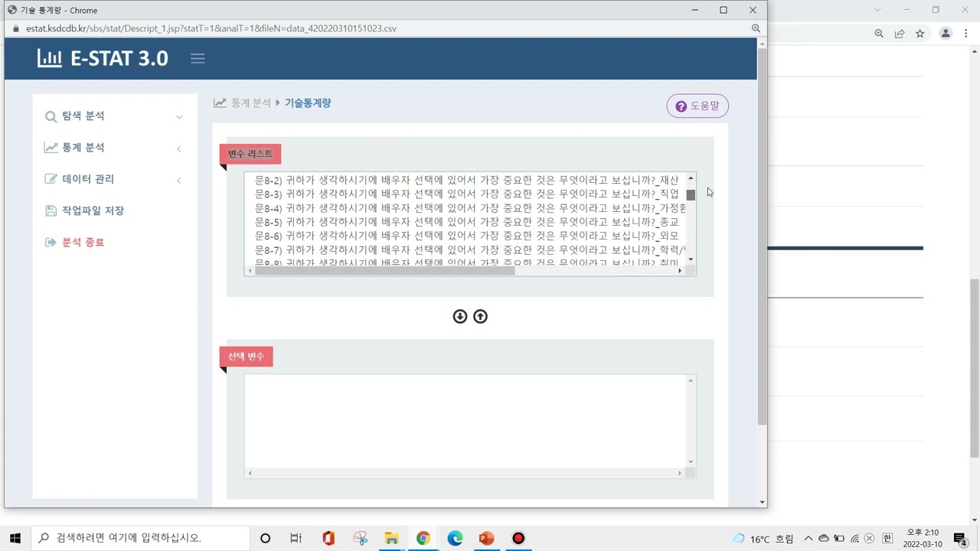980x551 pixels.
Task: Click the edit icon of 데이터 관리
Action: point(51,179)
